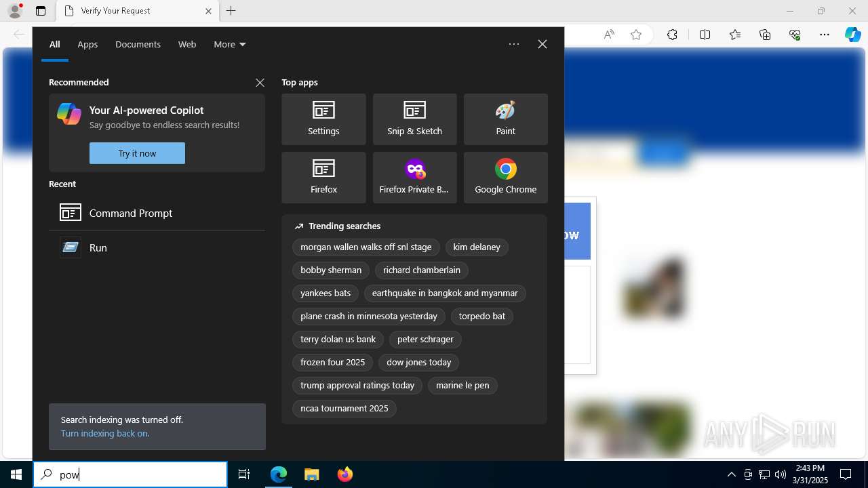Viewport: 868px width, 488px height.
Task: Dismiss the Recommended Copilot card
Action: coord(260,83)
